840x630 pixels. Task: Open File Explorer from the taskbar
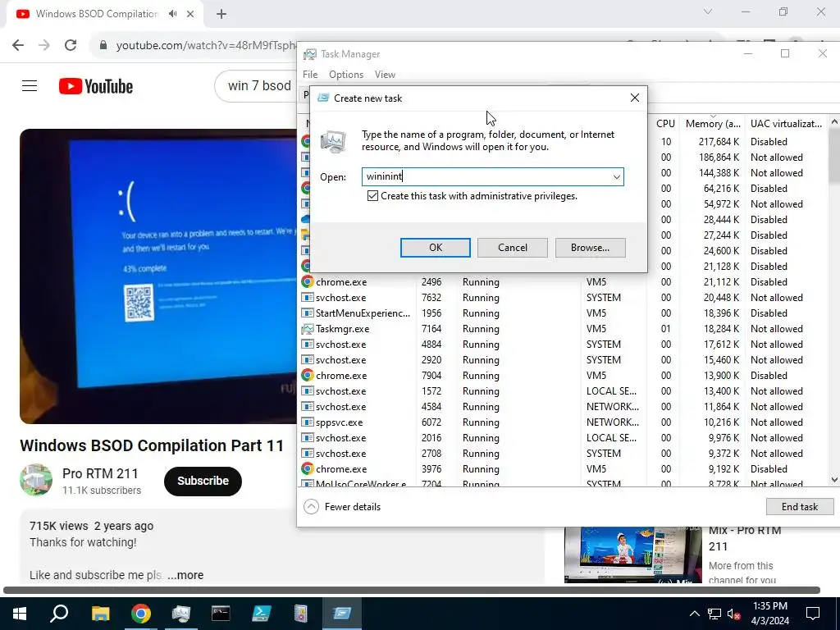click(x=100, y=614)
